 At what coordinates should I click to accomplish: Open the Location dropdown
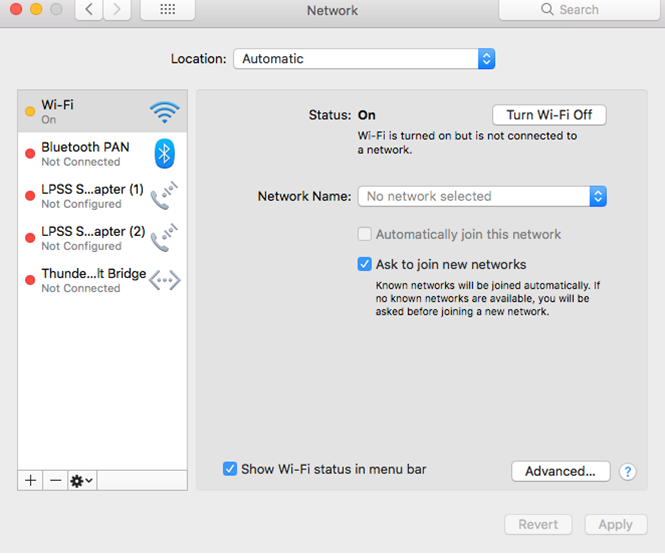tap(364, 59)
